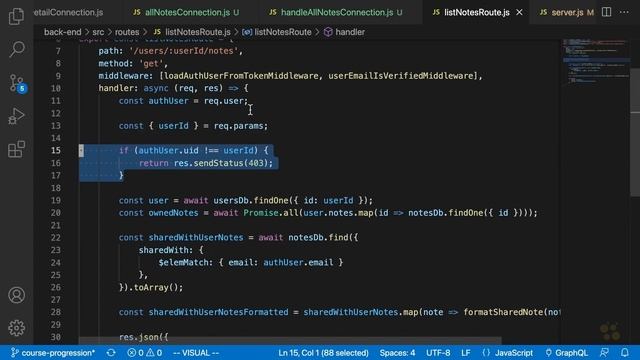Synchronize changes from the status bar

(x=111, y=353)
